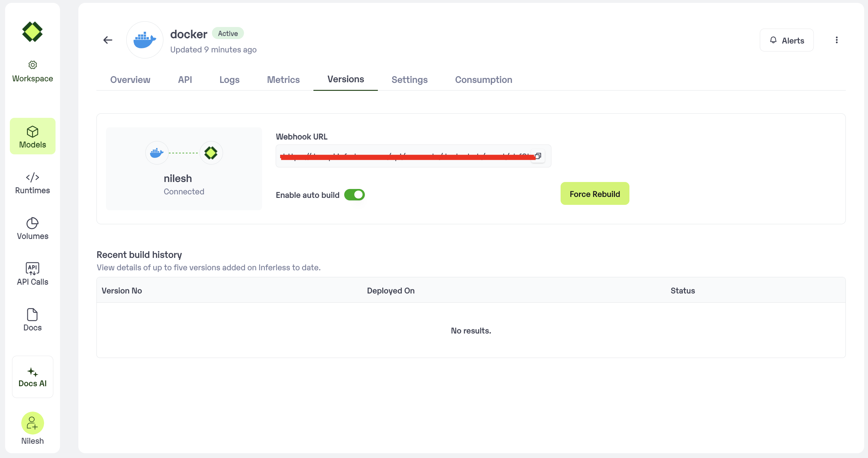The width and height of the screenshot is (868, 458).
Task: Open Volumes page
Action: [32, 229]
